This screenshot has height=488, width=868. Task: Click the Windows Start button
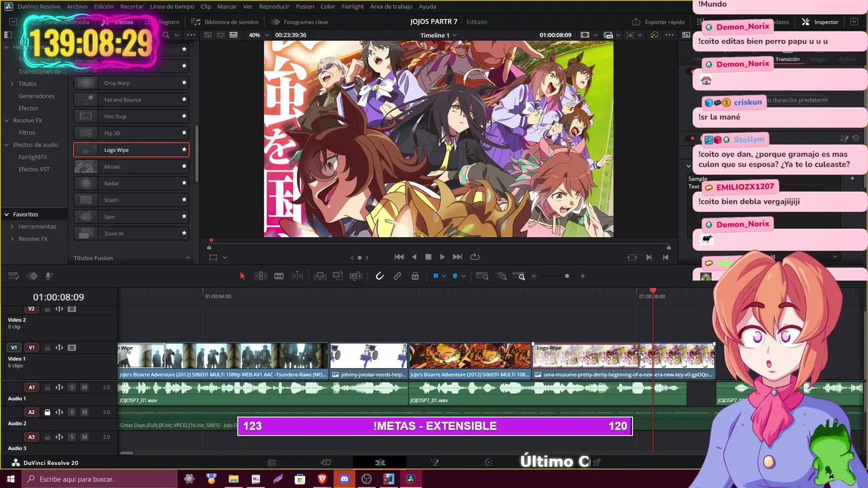(10, 479)
